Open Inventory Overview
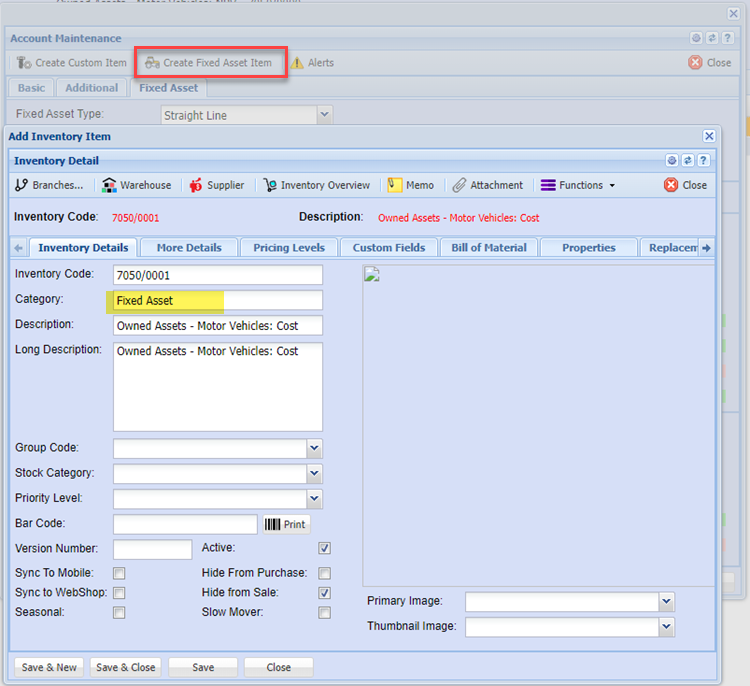Image resolution: width=750 pixels, height=686 pixels. tap(316, 185)
